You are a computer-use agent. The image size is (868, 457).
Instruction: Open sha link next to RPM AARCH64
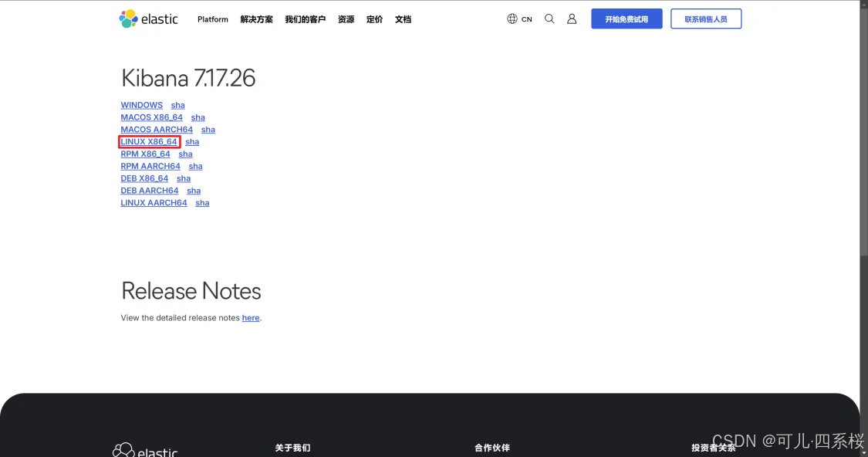tap(195, 166)
